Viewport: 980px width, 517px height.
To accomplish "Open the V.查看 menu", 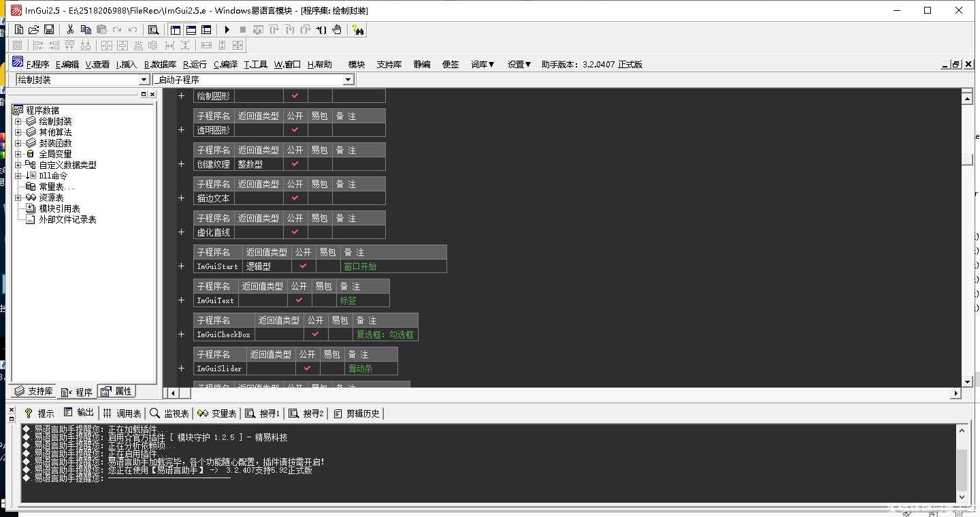I will tap(97, 65).
